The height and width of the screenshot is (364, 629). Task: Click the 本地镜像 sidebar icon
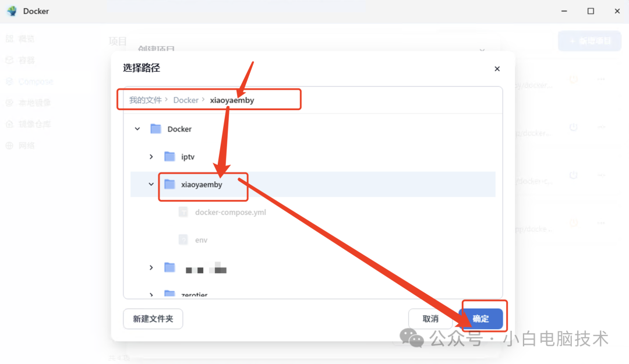coord(9,103)
